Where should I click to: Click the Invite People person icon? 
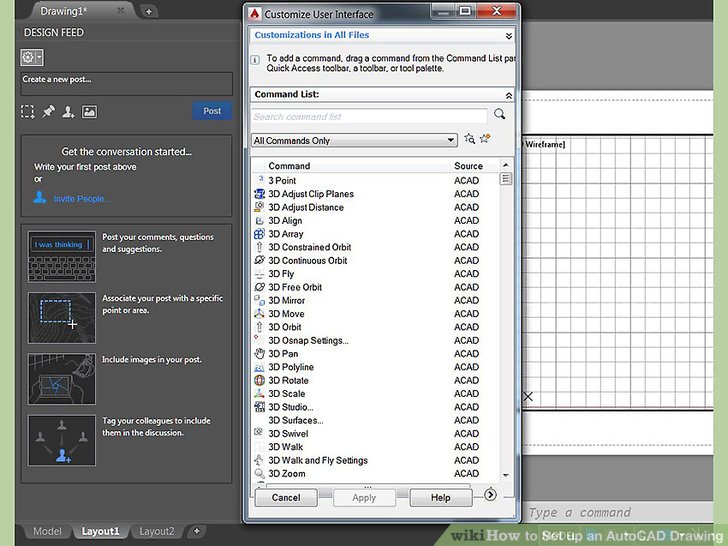tap(40, 198)
